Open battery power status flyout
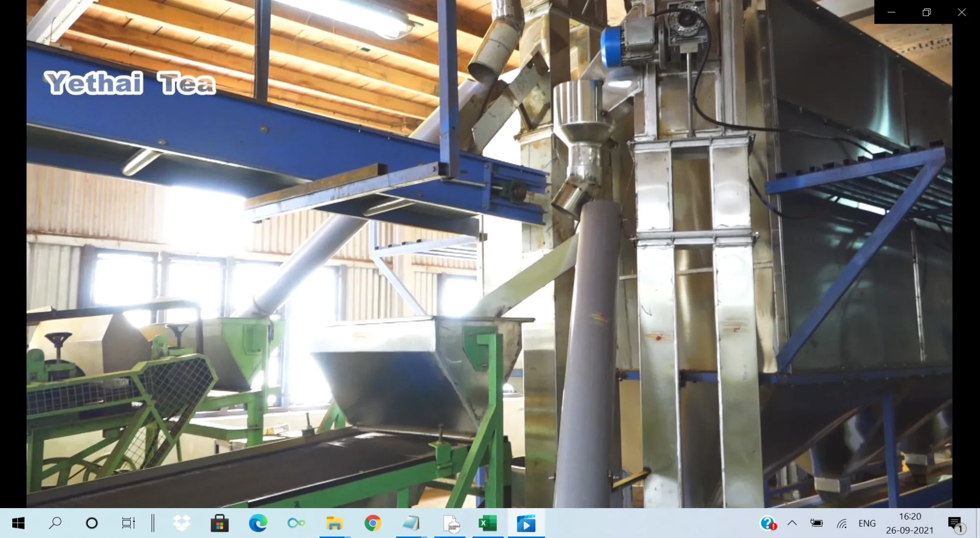 point(816,523)
